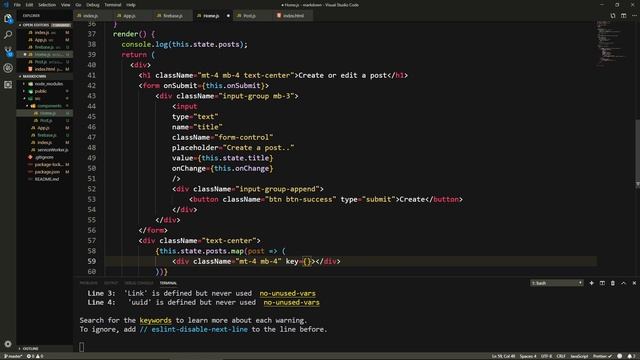640x360 pixels.
Task: Click the errors and warnings status indicator
Action: [35, 356]
